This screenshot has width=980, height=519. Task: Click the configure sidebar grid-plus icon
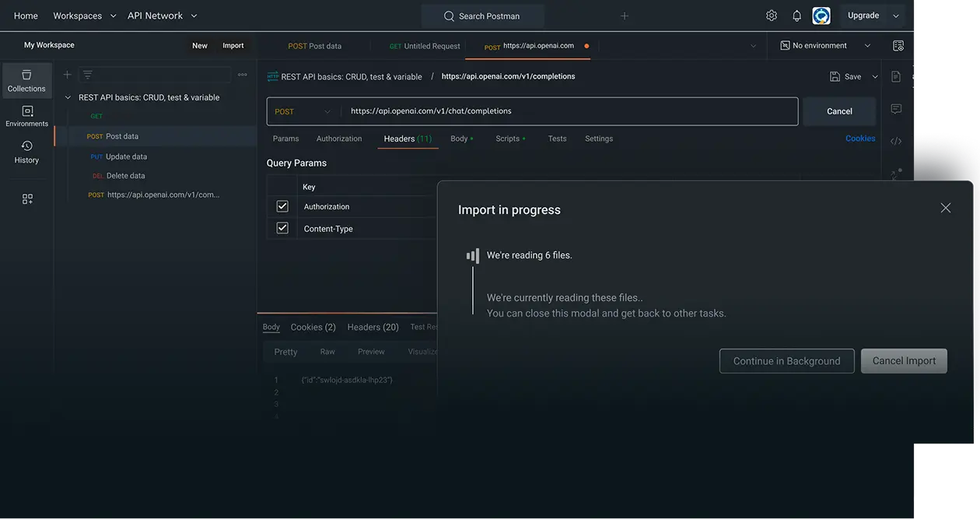click(27, 199)
